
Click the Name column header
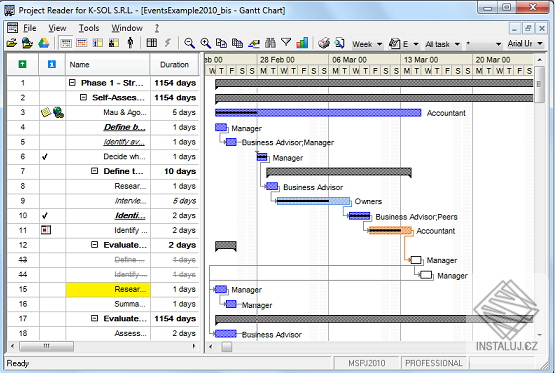108,65
